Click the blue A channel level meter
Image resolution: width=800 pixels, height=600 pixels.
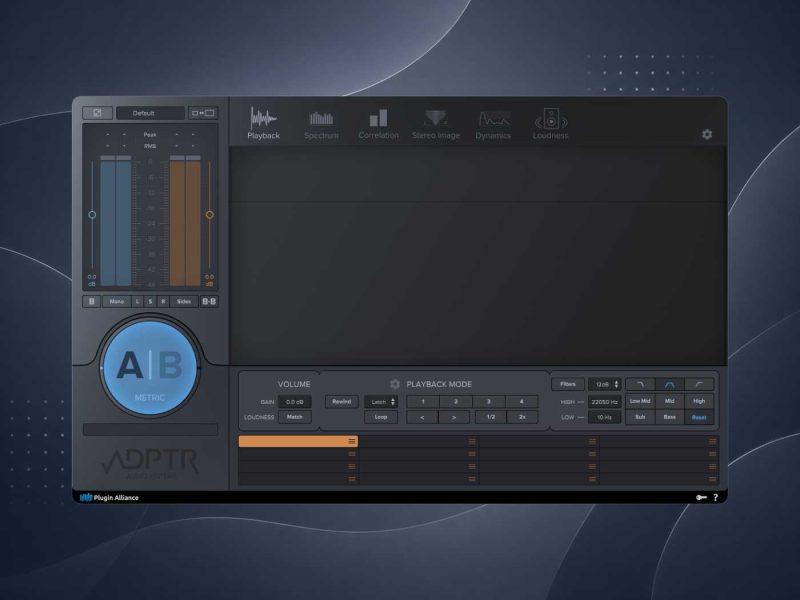pos(116,221)
